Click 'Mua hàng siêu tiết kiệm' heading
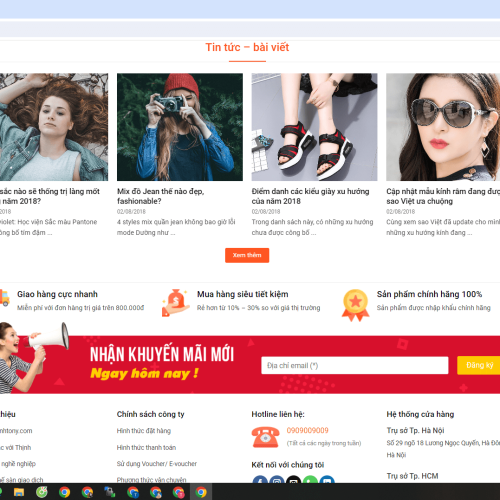Viewport: 500px width, 500px height. click(x=243, y=294)
